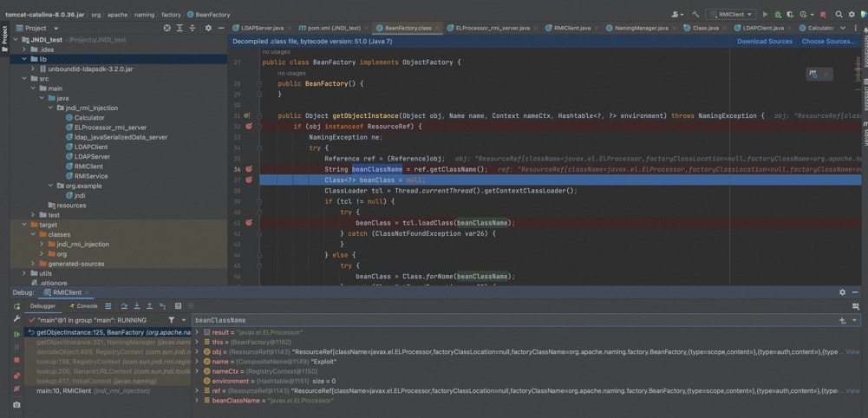Stop the process with the top-toolbar red square

click(823, 15)
